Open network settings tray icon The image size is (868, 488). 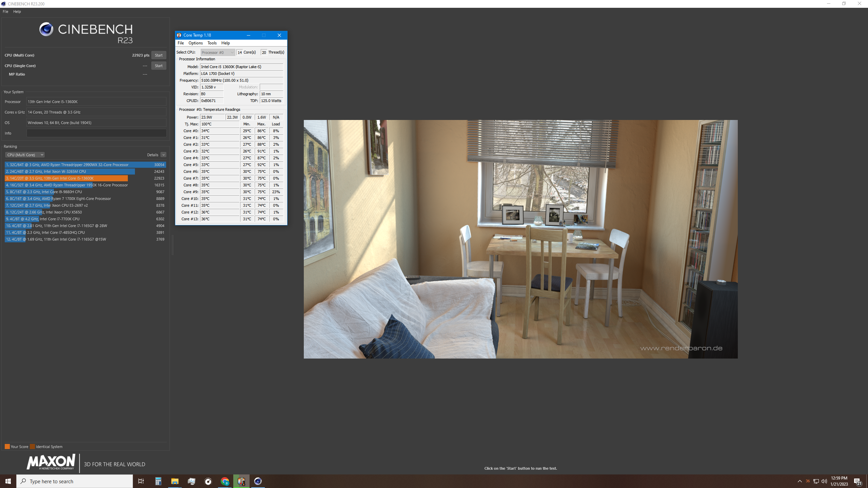click(816, 481)
